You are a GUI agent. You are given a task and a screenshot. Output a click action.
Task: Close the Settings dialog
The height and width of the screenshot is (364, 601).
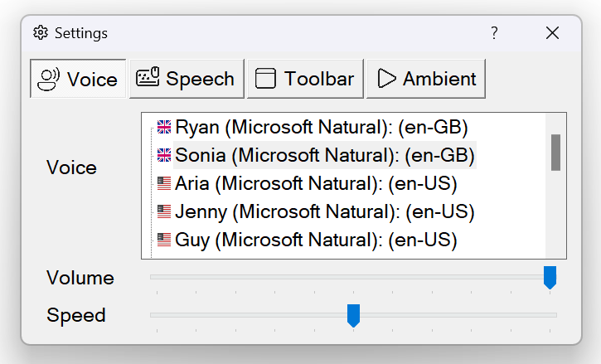point(552,33)
